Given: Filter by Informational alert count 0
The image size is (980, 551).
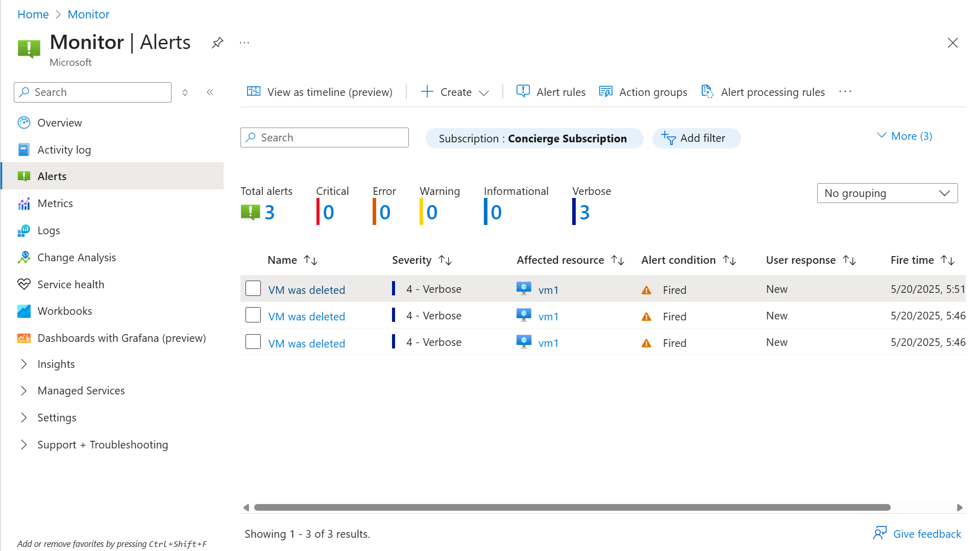Looking at the screenshot, I should 496,212.
